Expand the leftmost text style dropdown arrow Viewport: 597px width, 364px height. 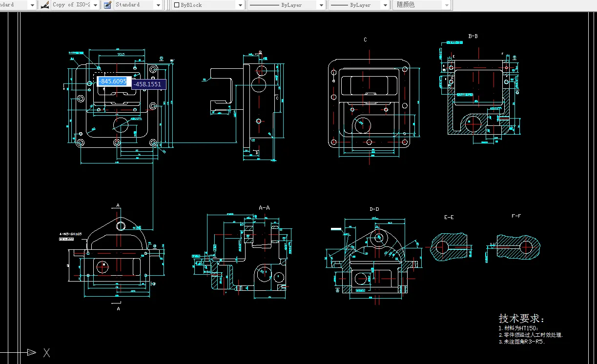click(x=32, y=5)
